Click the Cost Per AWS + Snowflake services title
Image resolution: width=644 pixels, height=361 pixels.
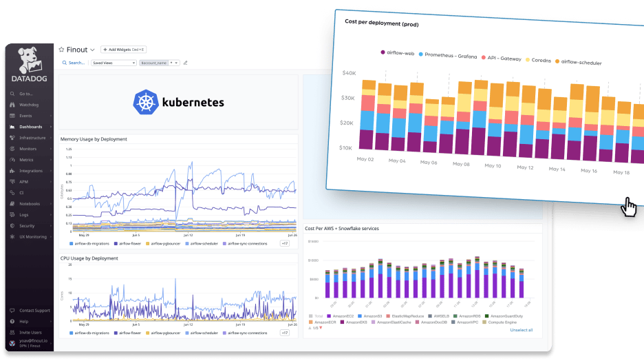click(x=342, y=229)
